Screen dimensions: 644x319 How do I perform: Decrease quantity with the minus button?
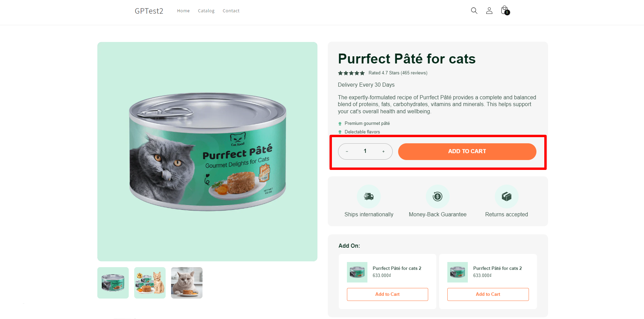(347, 151)
